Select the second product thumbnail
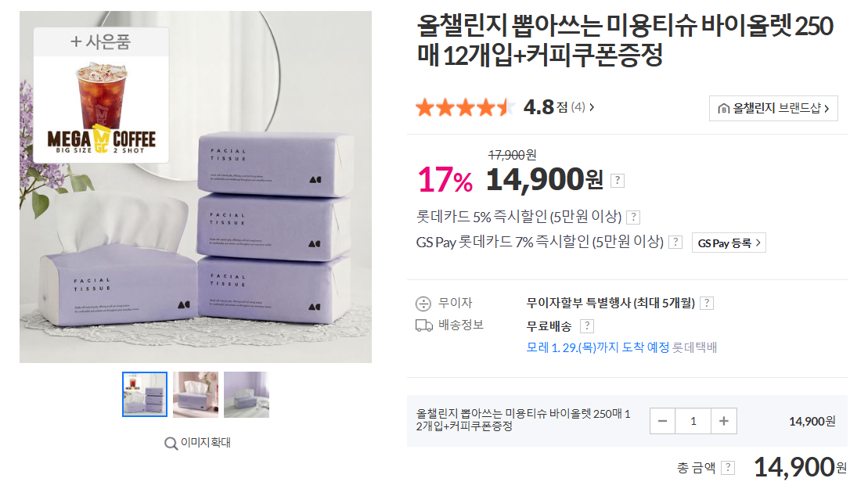The width and height of the screenshot is (868, 489). click(x=196, y=394)
